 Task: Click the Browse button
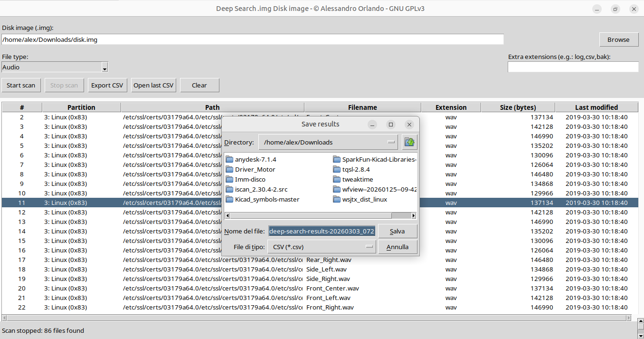click(618, 39)
